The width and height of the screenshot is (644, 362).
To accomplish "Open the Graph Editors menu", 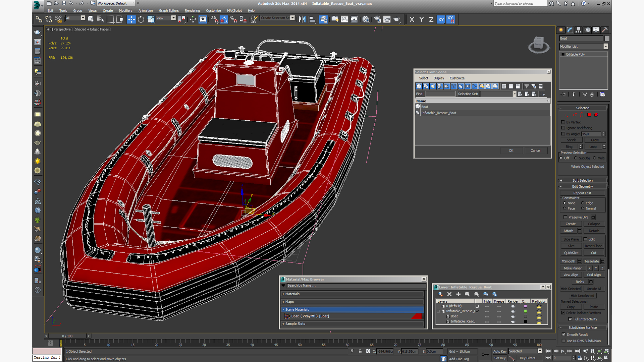I will click(169, 11).
